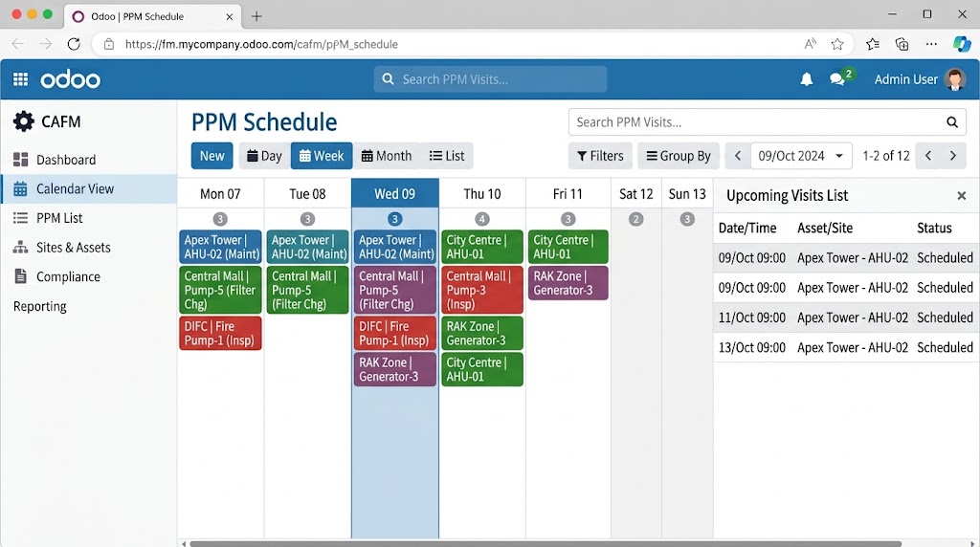Select the Sat 12 column header
Viewport: 980px width, 547px height.
pyautogui.click(x=635, y=193)
